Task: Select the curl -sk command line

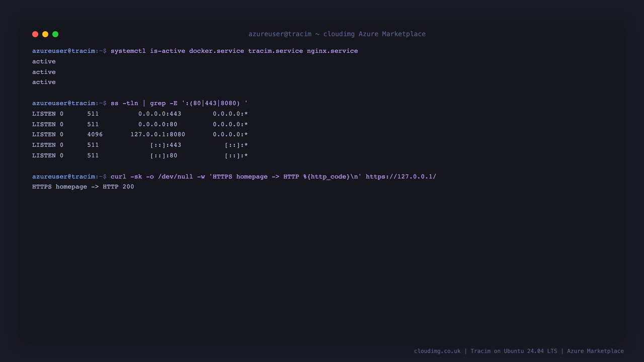Action: click(x=273, y=176)
